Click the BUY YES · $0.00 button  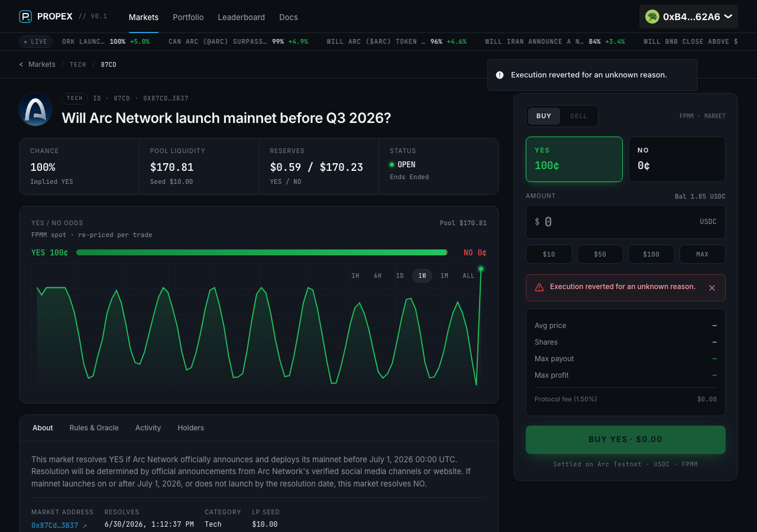coord(626,440)
